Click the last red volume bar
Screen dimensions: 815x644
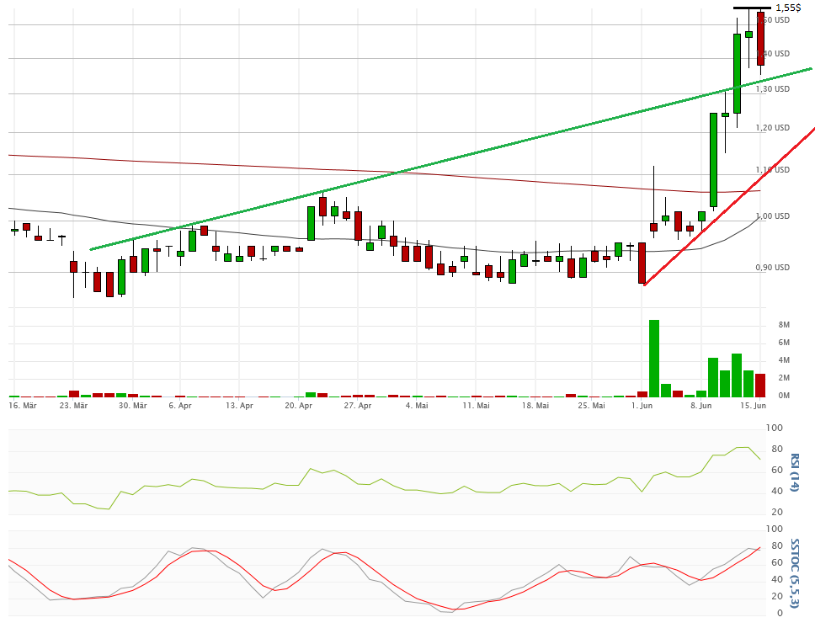point(760,385)
